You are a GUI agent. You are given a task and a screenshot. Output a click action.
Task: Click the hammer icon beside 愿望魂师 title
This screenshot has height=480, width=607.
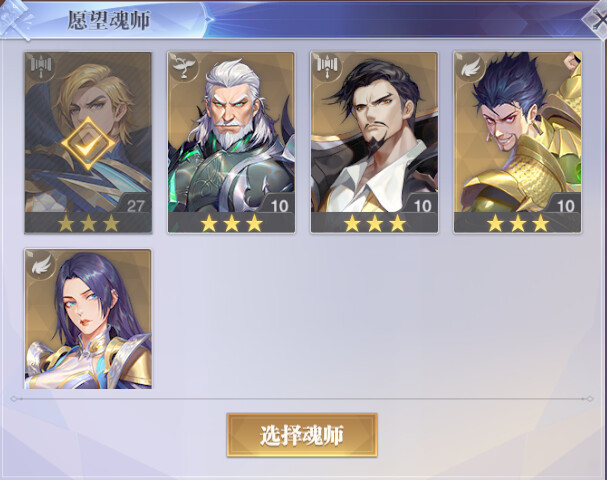pyautogui.click(x=16, y=17)
